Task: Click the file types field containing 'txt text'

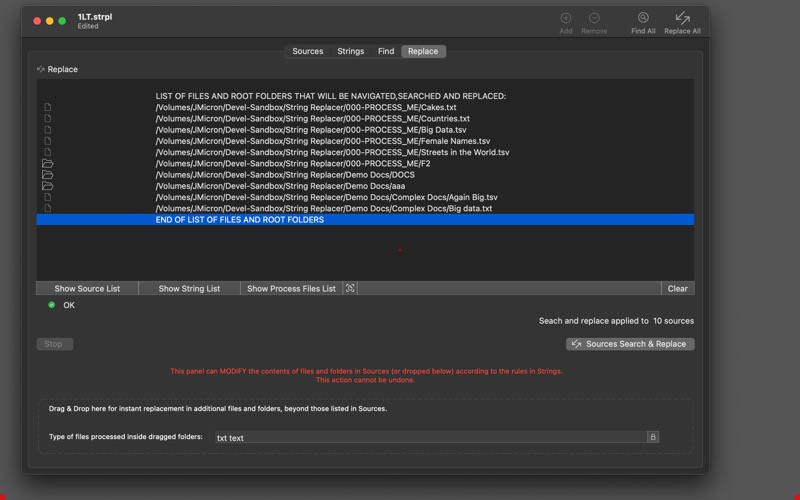Action: tap(430, 437)
